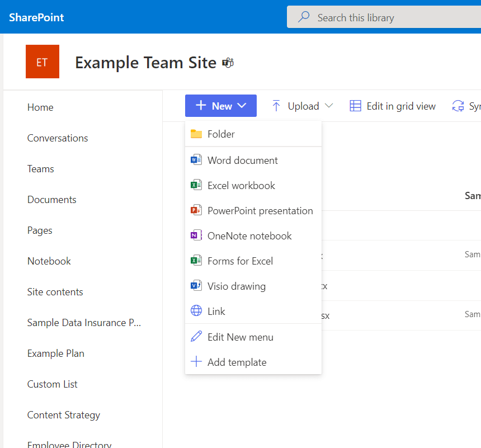Click the Sync icon in toolbar
This screenshot has height=448, width=481.
tap(458, 106)
